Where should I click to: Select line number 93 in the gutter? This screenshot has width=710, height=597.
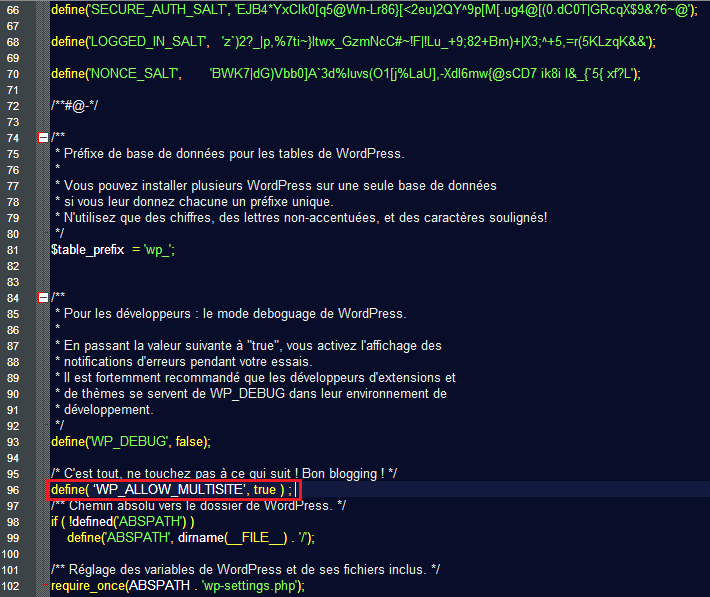[x=13, y=441]
